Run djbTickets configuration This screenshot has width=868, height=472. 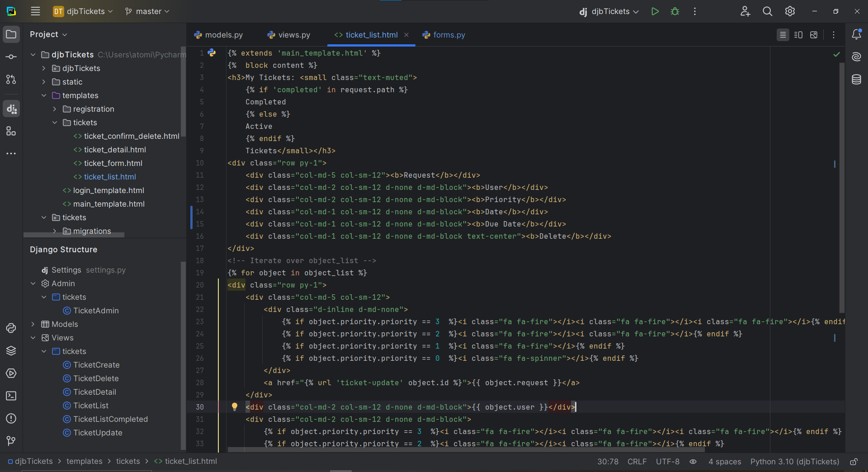click(x=655, y=11)
